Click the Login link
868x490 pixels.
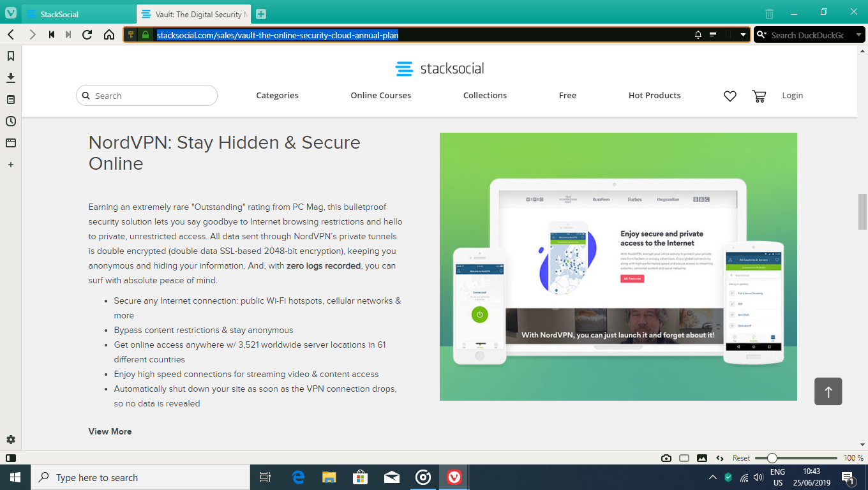(x=793, y=96)
